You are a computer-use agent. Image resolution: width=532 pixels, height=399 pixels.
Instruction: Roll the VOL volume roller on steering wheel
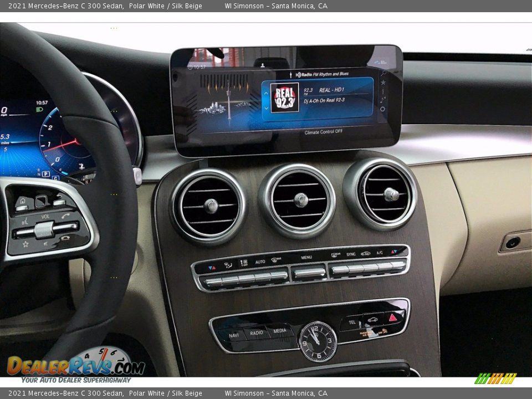coord(44,229)
